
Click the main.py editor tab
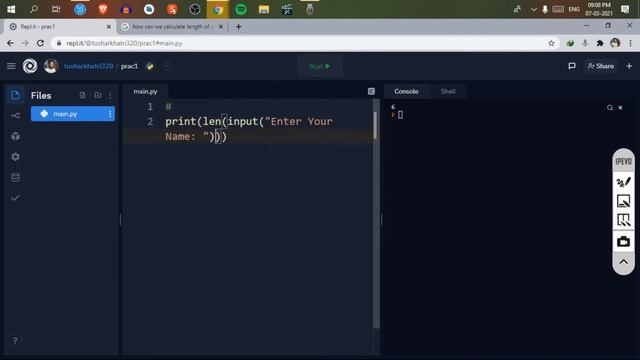click(x=145, y=91)
